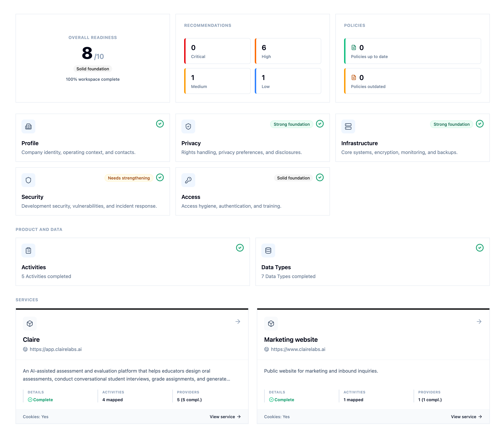The height and width of the screenshot is (431, 504).
Task: Click the '7 Data Types completed' text
Action: [x=288, y=276]
